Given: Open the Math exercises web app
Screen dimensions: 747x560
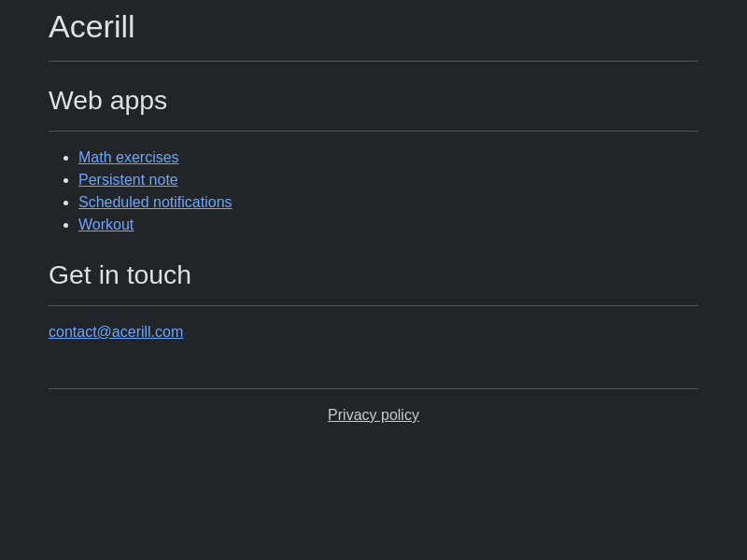Looking at the screenshot, I should click(128, 158).
